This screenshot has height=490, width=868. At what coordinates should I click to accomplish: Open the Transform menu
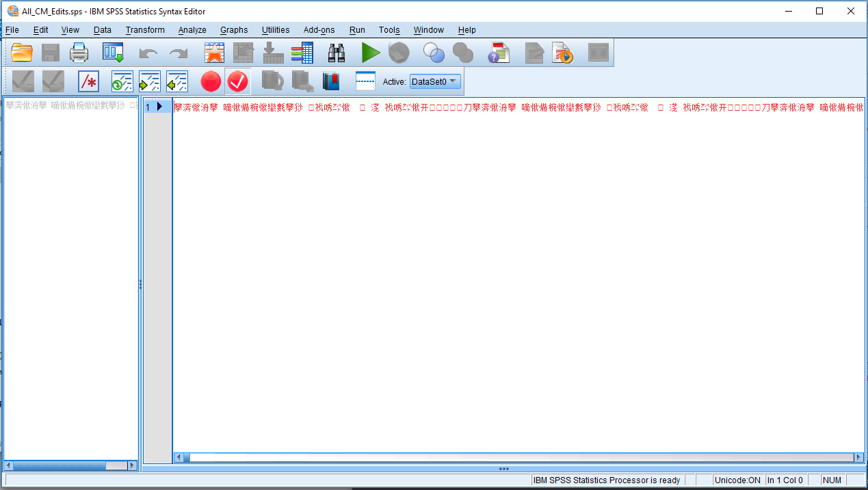[145, 30]
